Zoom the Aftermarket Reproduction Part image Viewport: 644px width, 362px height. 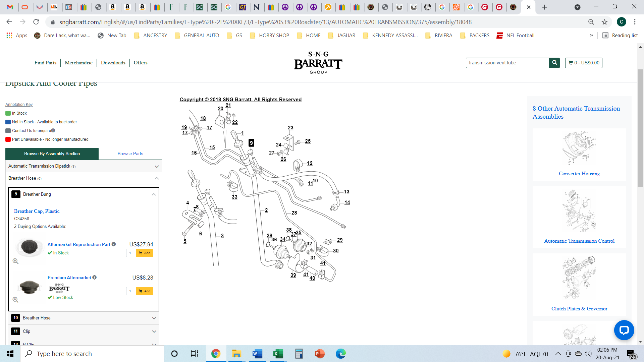(15, 261)
